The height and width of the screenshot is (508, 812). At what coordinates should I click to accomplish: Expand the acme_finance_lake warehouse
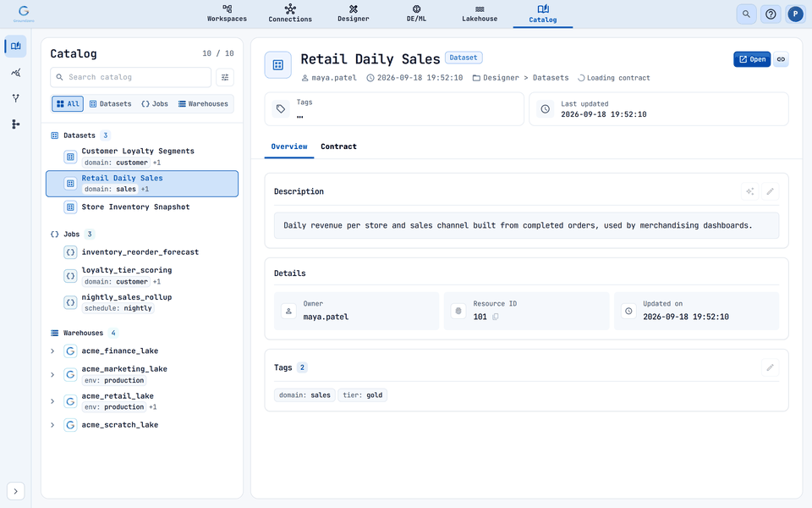[52, 351]
